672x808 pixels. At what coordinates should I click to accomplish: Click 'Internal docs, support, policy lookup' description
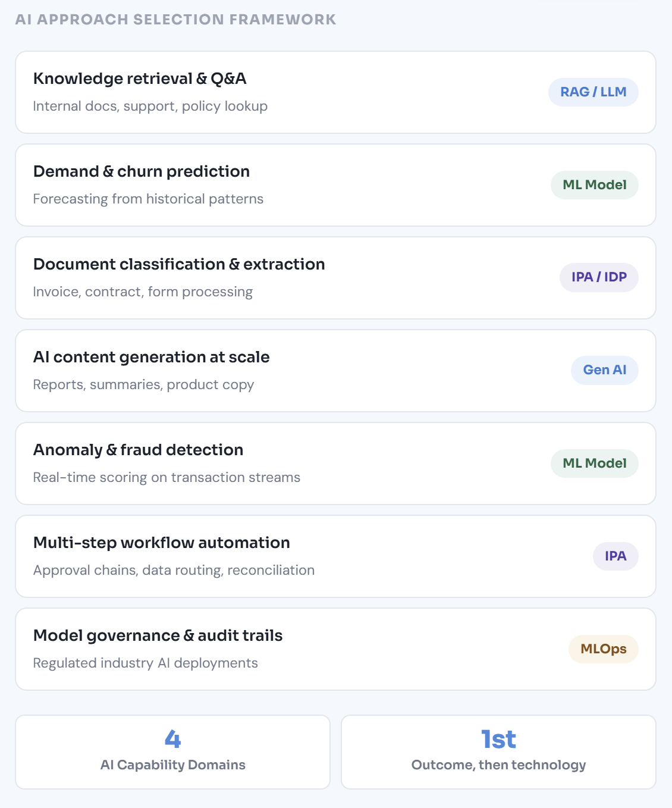(x=150, y=106)
